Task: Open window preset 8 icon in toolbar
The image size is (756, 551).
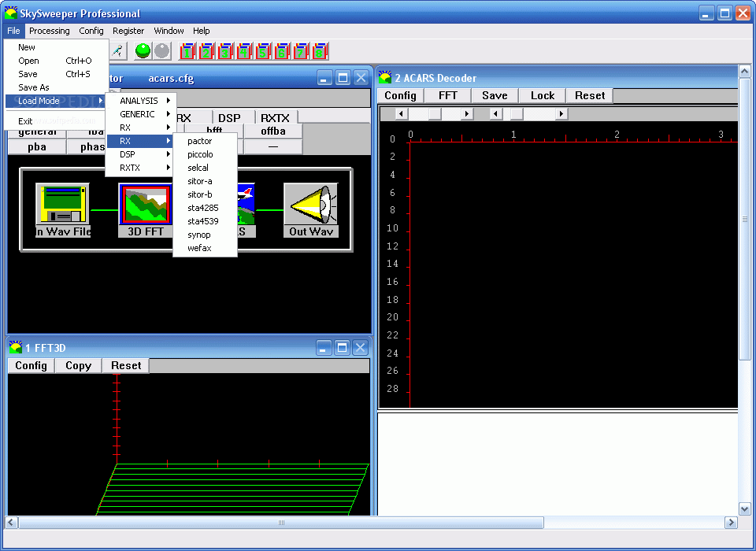Action: (x=319, y=51)
